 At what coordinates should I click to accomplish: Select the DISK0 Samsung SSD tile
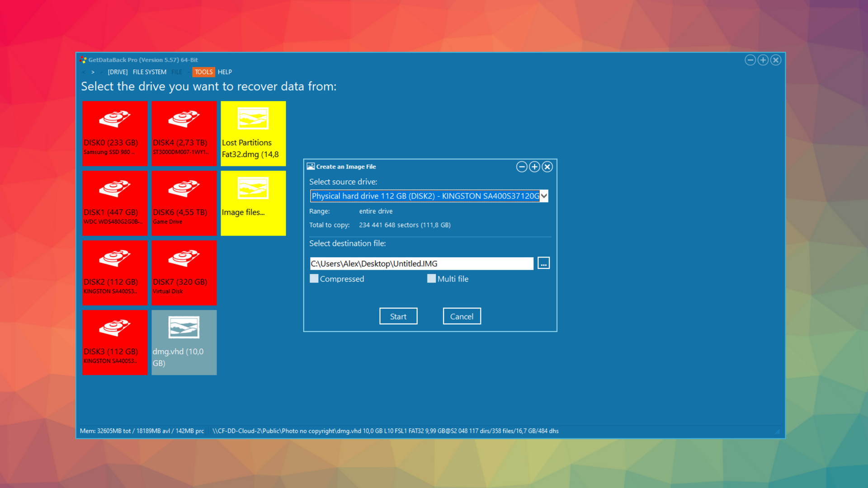coord(115,133)
